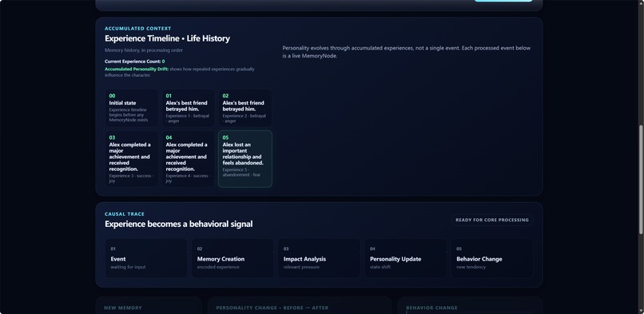Click the new tendency subtitle
The image size is (644, 314).
point(471,267)
